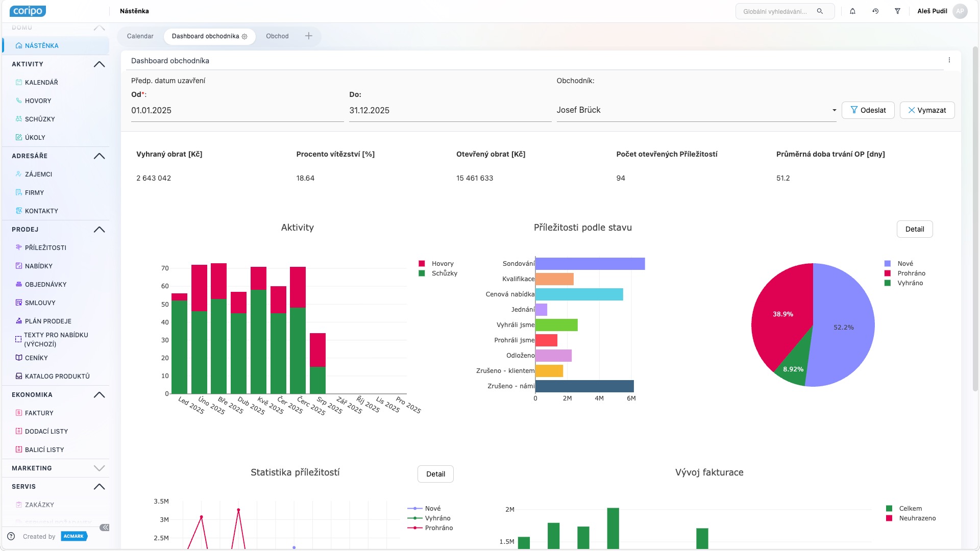Switch to the Calendar tab
This screenshot has width=980, height=551.
(140, 36)
